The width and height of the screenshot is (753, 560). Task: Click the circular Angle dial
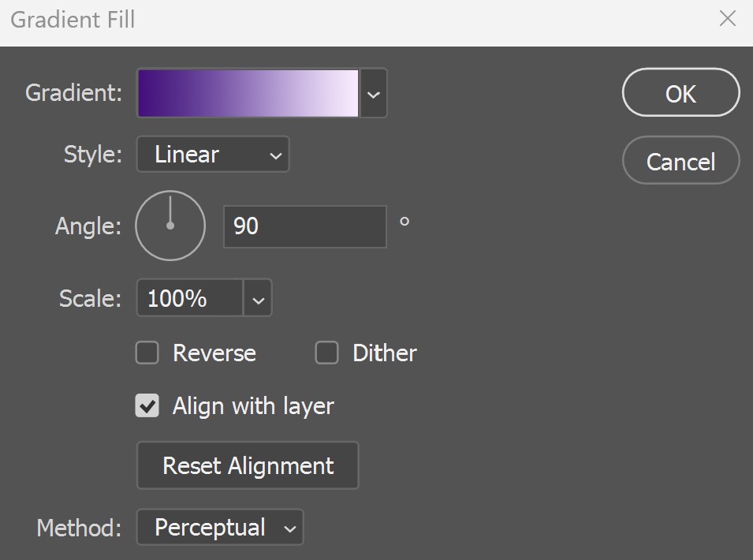click(x=170, y=226)
